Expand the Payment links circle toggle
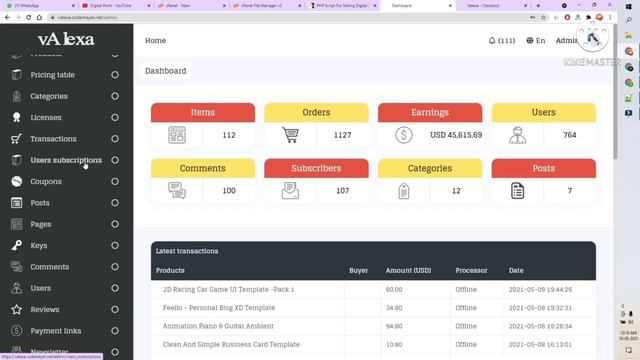 pos(115,331)
